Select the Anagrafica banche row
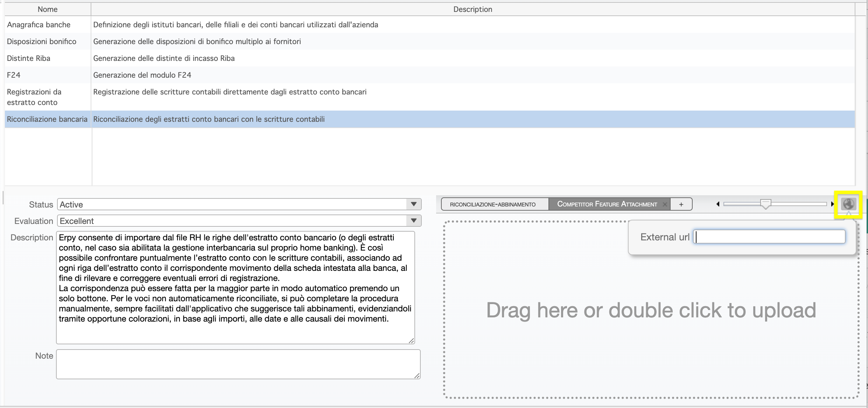The width and height of the screenshot is (868, 408). point(38,25)
